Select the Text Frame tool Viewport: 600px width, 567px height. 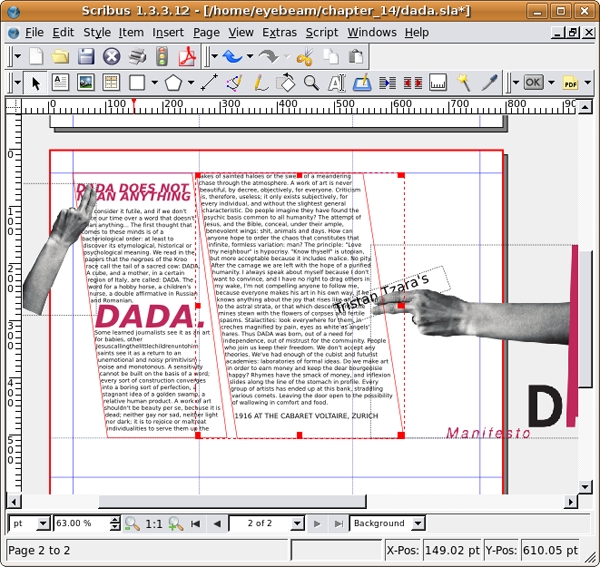(x=60, y=83)
